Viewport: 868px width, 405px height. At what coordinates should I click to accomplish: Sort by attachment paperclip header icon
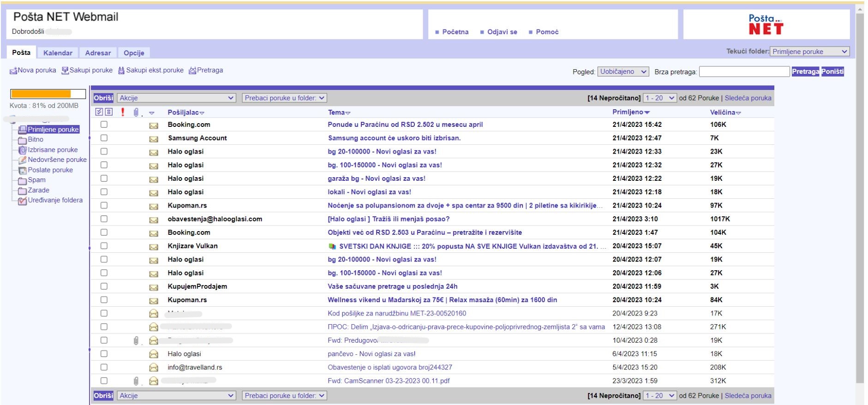pos(136,112)
